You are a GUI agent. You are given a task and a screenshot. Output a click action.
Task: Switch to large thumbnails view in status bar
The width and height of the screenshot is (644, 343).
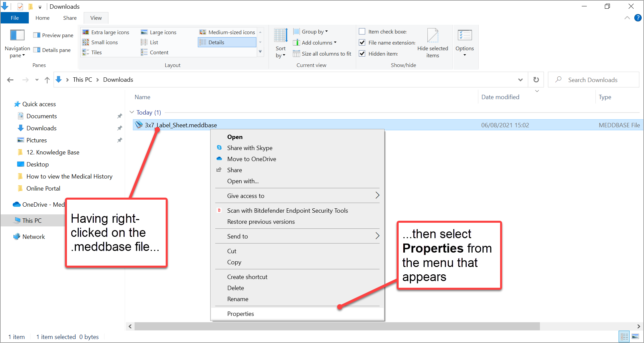635,337
